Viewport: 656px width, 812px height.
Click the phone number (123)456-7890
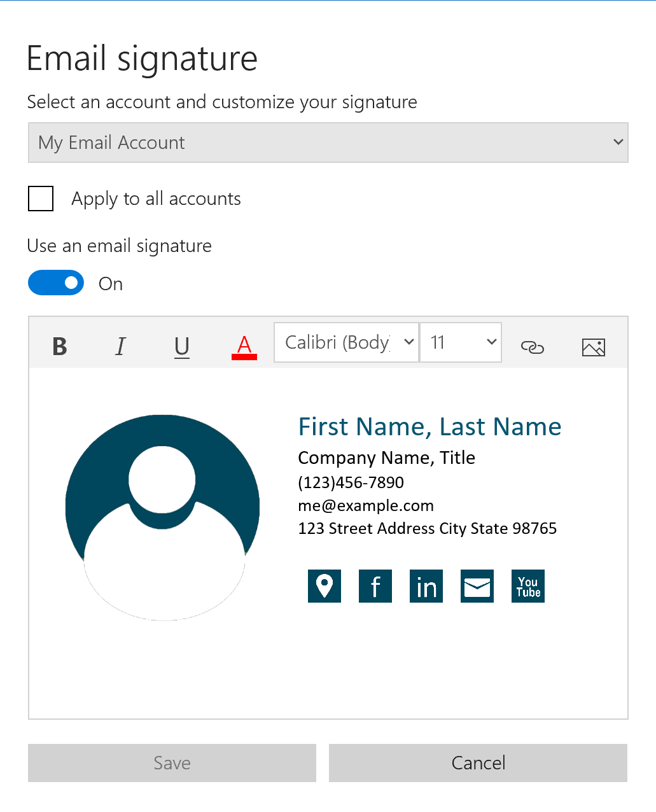click(x=351, y=482)
